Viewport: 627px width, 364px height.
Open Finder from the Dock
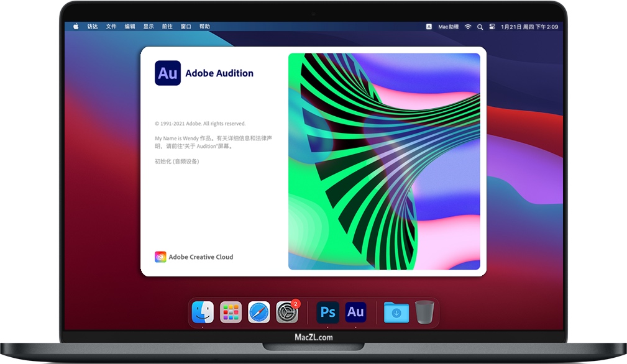(x=202, y=312)
